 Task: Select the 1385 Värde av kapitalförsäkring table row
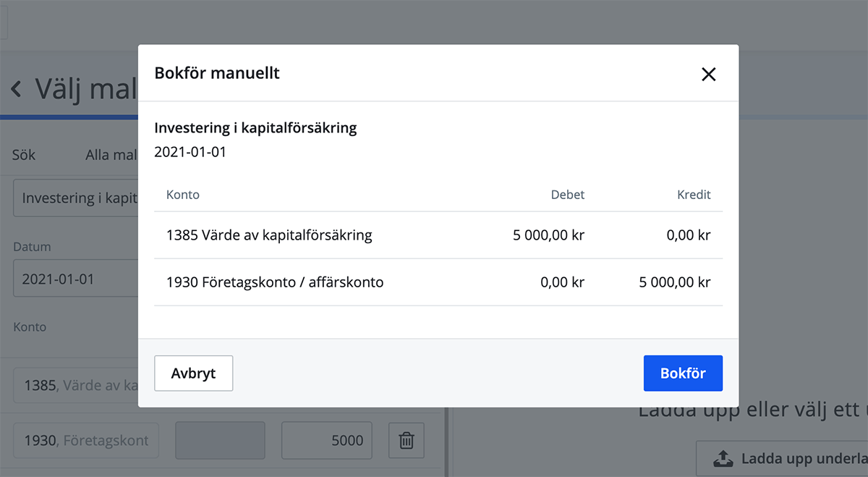pyautogui.click(x=438, y=235)
